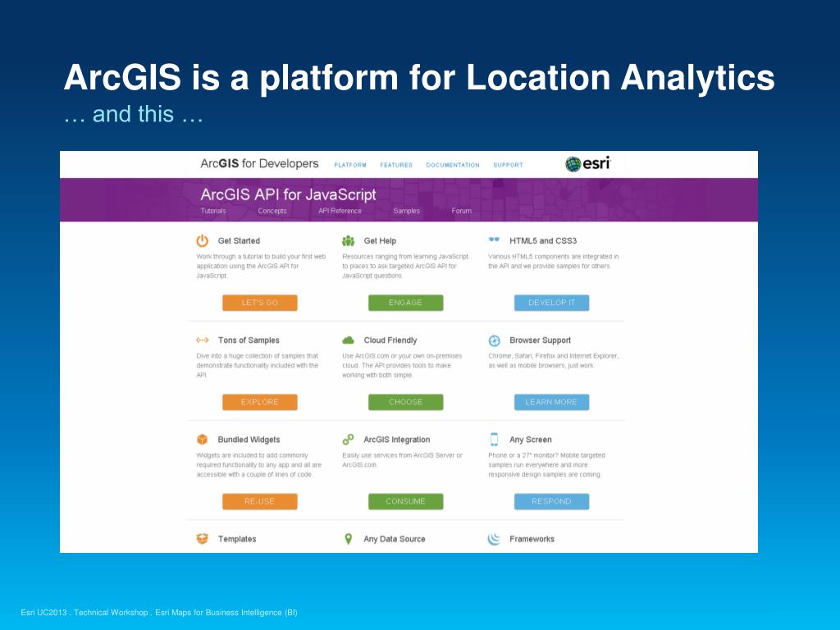Image resolution: width=840 pixels, height=630 pixels.
Task: Click the Any Screen phone icon
Action: tap(494, 440)
